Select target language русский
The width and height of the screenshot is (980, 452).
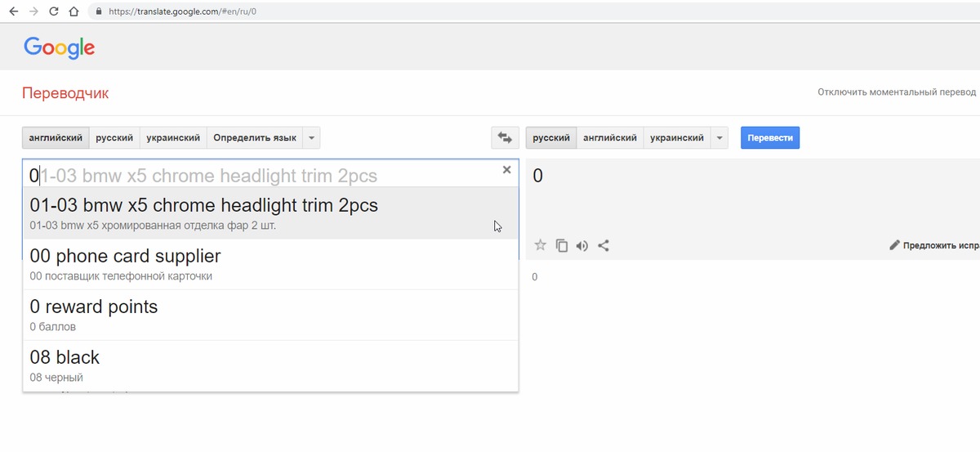pyautogui.click(x=551, y=138)
